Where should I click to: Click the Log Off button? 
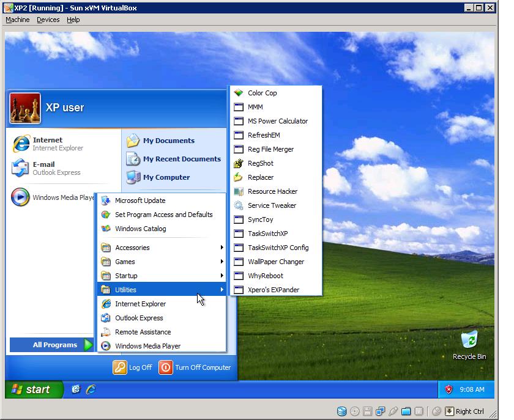pyautogui.click(x=132, y=367)
